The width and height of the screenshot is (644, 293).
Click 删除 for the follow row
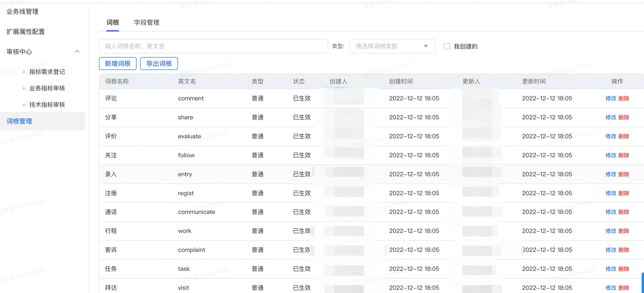click(x=624, y=155)
